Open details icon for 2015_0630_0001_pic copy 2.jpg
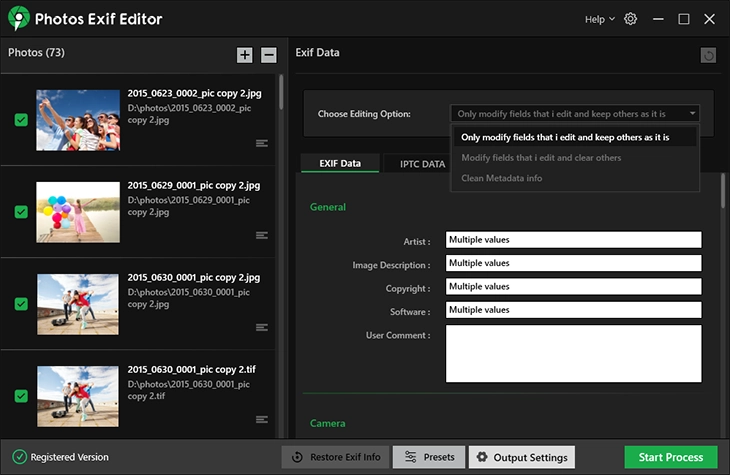Viewport: 730px width, 475px height. tap(262, 327)
